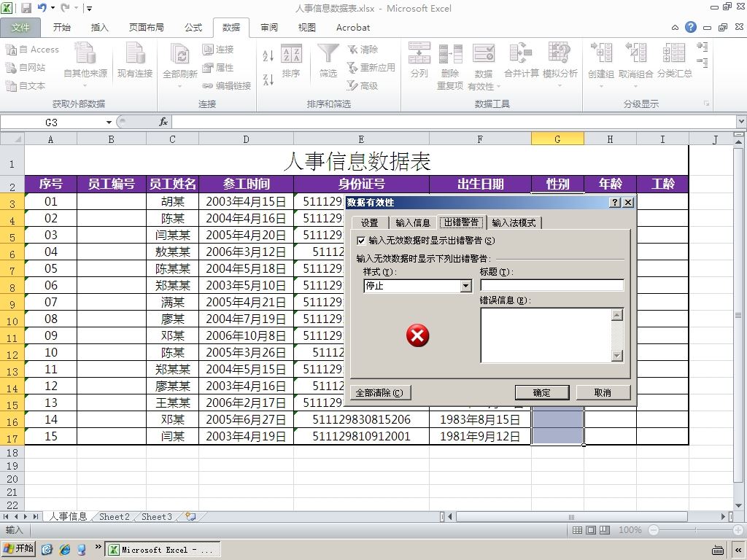
Task: Click Text to Columns (分列) icon
Action: click(419, 52)
